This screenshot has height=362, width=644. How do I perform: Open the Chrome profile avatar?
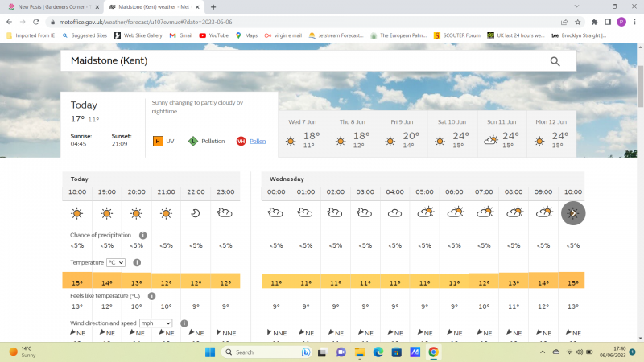pyautogui.click(x=621, y=23)
